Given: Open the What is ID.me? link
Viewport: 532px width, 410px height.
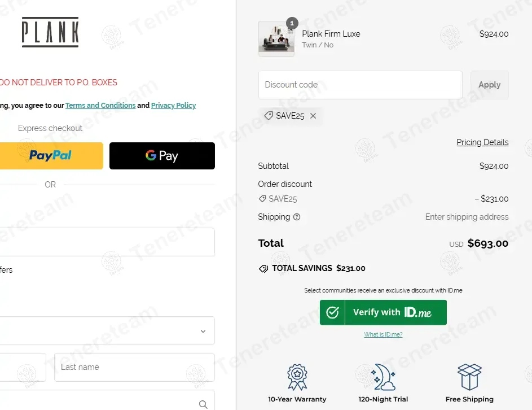Looking at the screenshot, I should 383,334.
